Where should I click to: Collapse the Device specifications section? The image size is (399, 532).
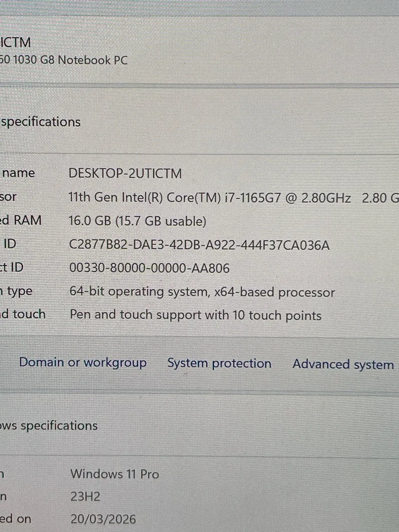pos(40,121)
